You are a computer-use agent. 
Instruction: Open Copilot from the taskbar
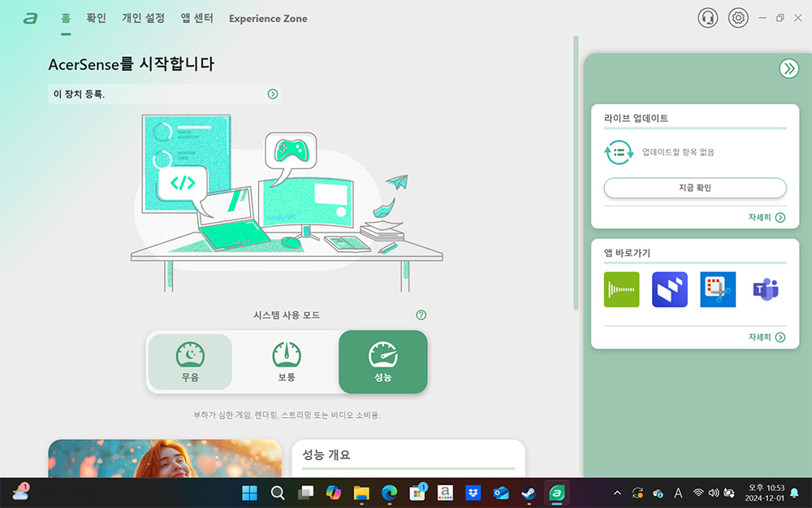pyautogui.click(x=334, y=493)
